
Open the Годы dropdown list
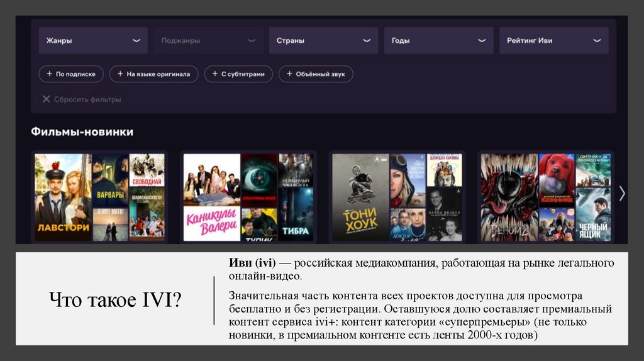coord(438,40)
